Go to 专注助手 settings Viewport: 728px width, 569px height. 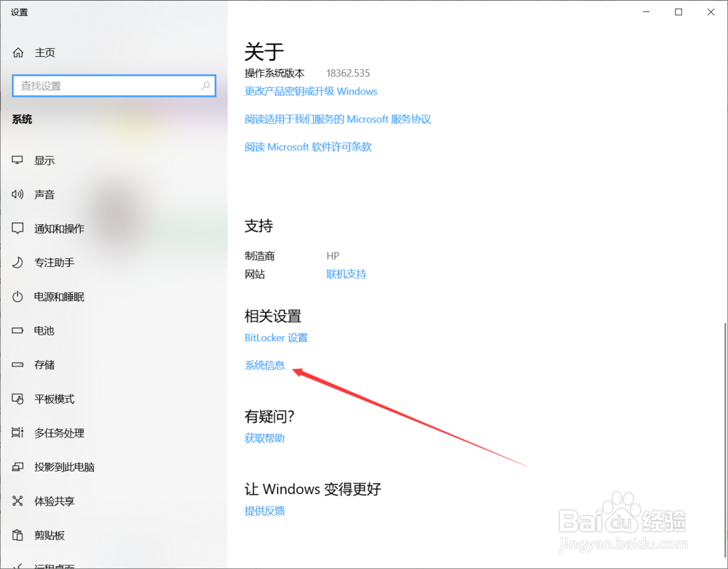(x=55, y=263)
